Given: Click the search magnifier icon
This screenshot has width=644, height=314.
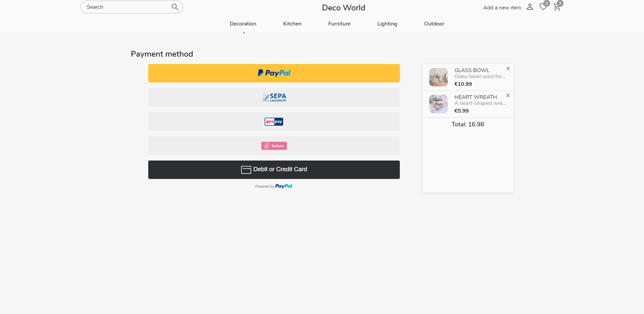Looking at the screenshot, I should tap(175, 7).
